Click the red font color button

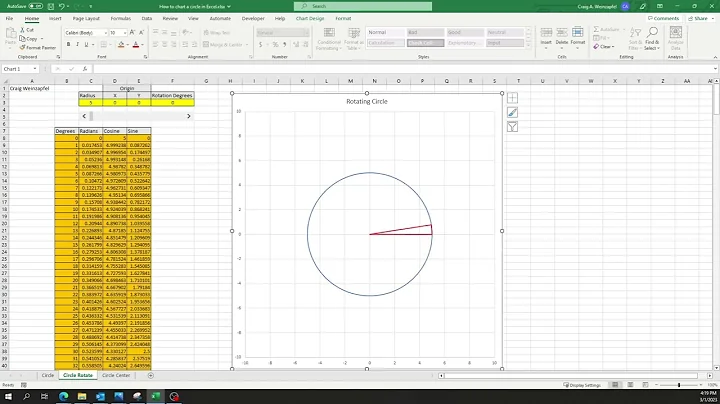coord(135,45)
